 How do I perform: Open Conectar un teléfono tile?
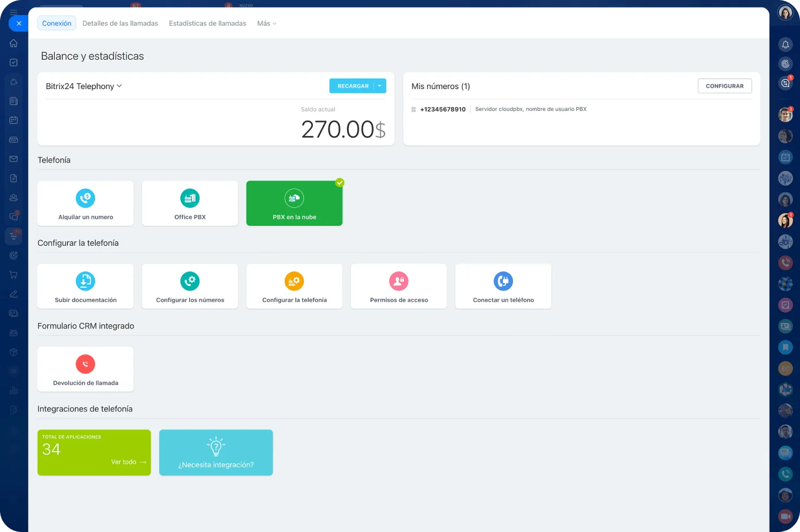(x=503, y=287)
